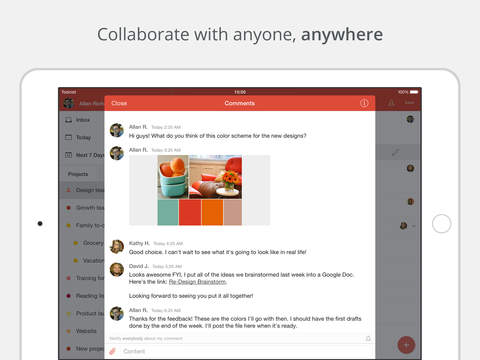Select the Grocery sub-project
Viewport: 480px width, 360px height.
(88, 243)
